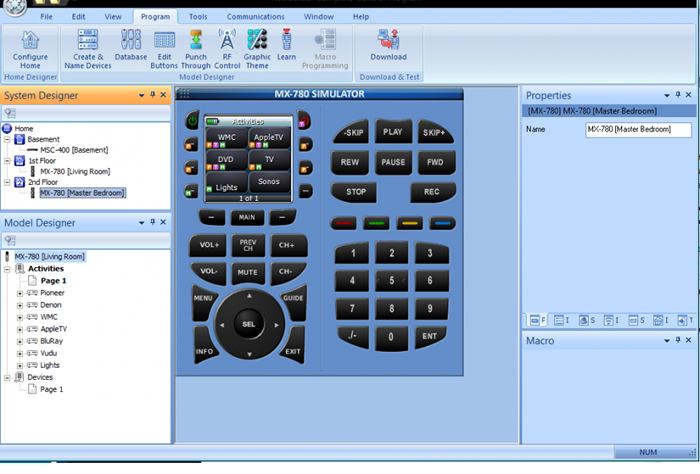Click the Database ribbon icon
Image resolution: width=700 pixels, height=474 pixels.
(131, 45)
